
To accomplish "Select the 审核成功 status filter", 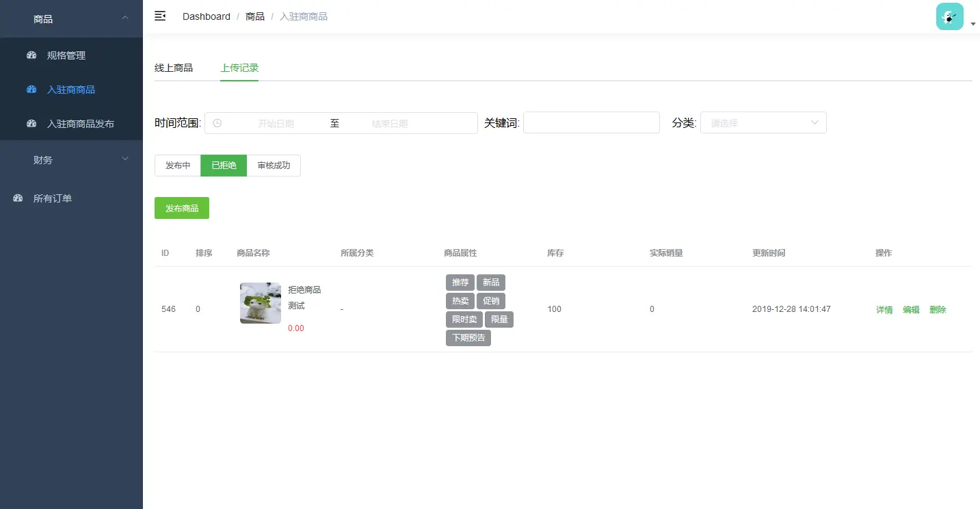I will click(274, 166).
